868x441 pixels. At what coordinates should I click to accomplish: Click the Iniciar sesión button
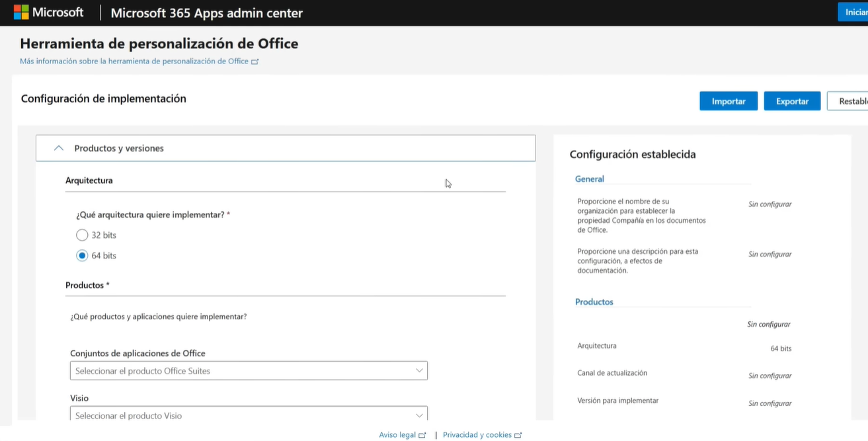point(856,12)
